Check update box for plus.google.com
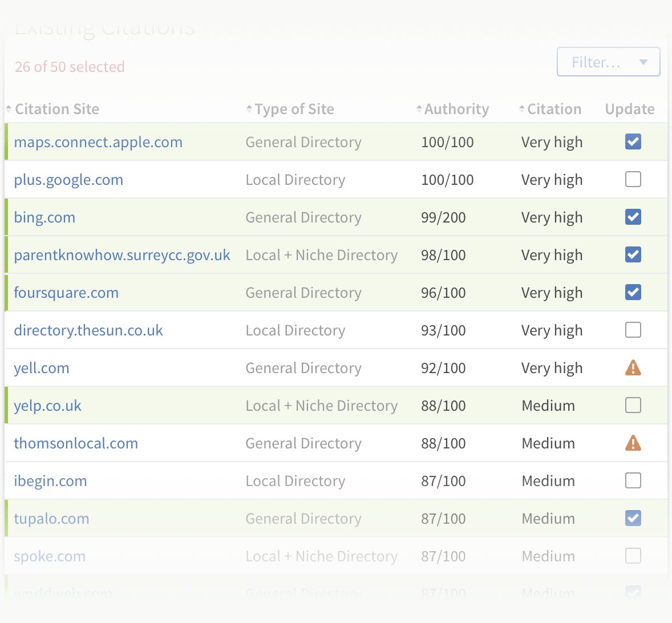The image size is (672, 623). point(633,180)
